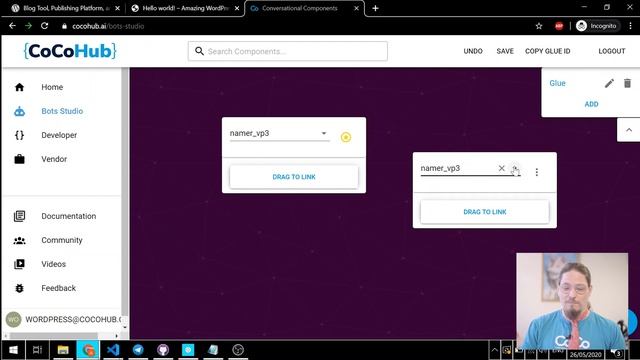Open the Glue link

557,83
